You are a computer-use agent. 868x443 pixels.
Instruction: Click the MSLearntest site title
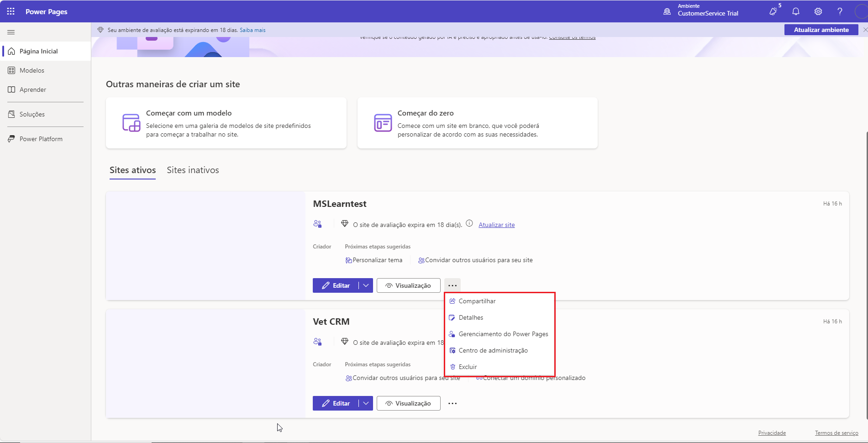pyautogui.click(x=340, y=204)
